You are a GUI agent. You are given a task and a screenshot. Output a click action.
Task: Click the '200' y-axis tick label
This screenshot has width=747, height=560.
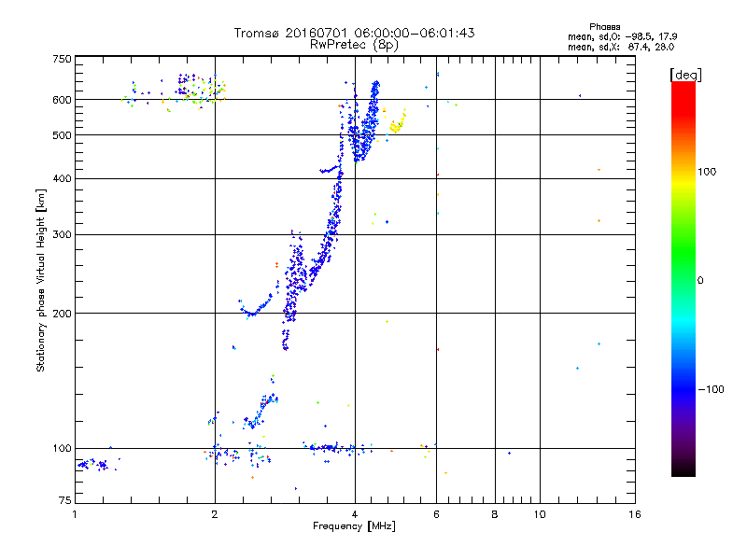(x=62, y=314)
